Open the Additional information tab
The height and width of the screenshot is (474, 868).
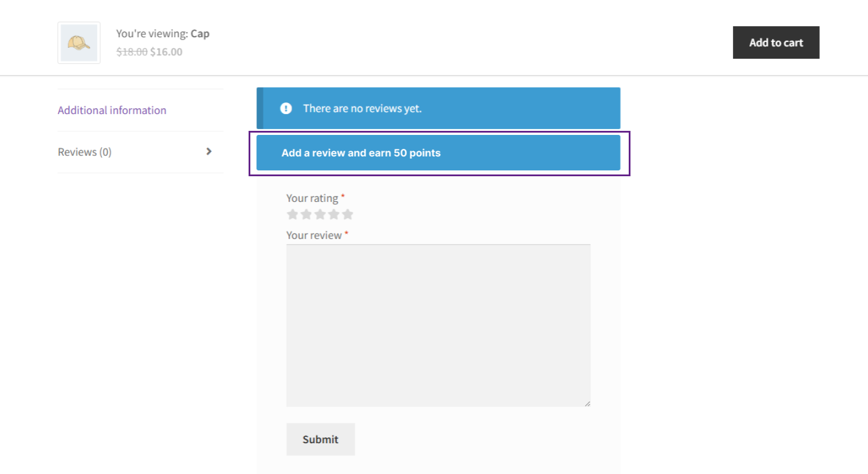pos(112,111)
